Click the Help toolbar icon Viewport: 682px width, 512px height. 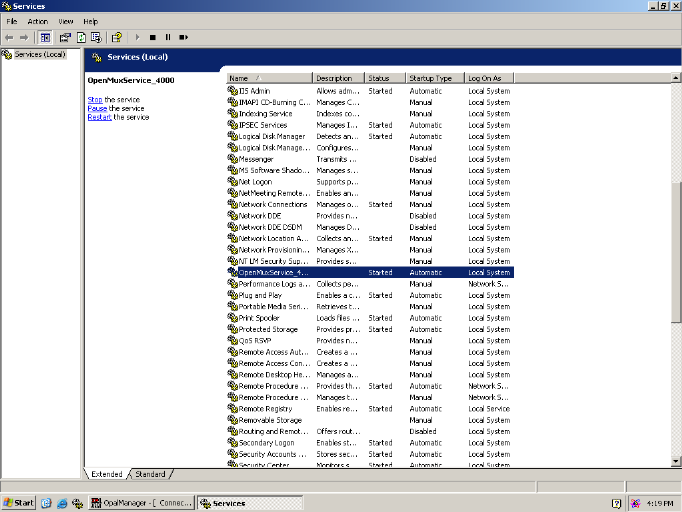point(116,37)
